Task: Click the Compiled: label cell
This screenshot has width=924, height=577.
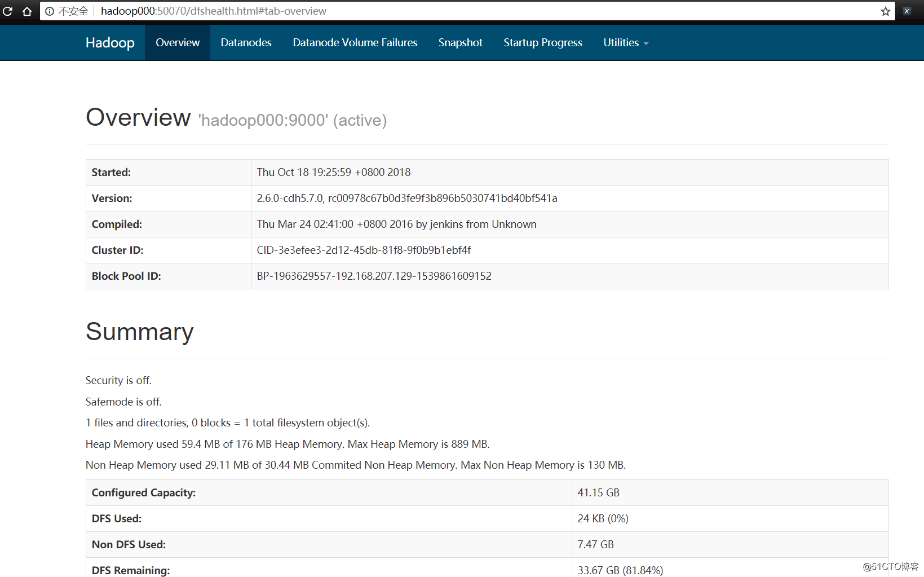Action: 168,224
